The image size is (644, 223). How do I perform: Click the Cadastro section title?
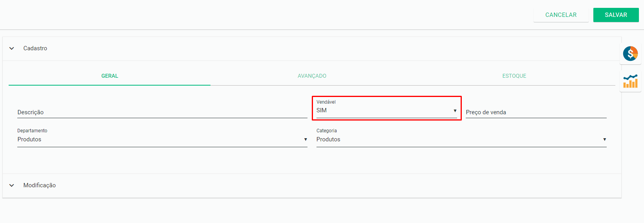35,48
